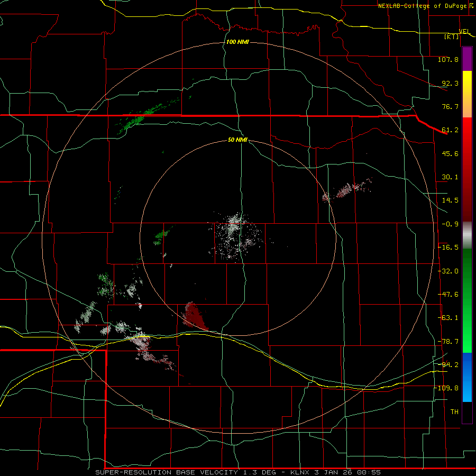Screen dimensions: 476x476
Task: Click the -47.6 velocity scale value
Action: tap(448, 295)
